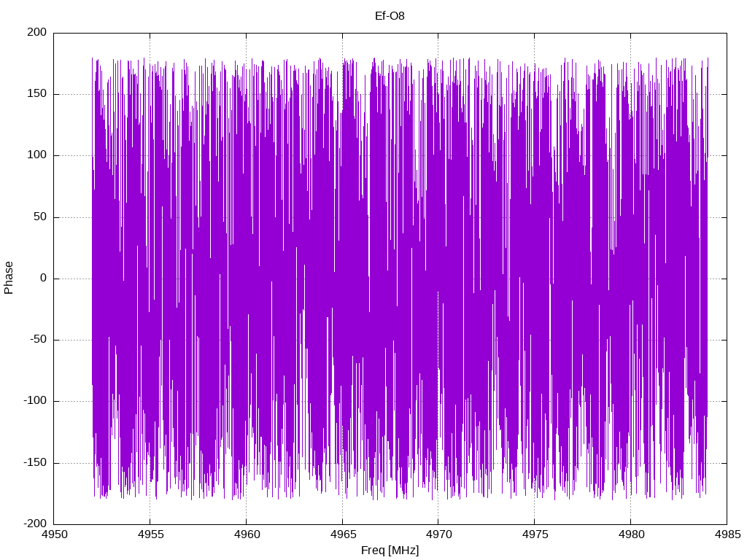Click the -50 y-axis tick label
Viewport: 747px width, 560px height.
tap(39, 339)
